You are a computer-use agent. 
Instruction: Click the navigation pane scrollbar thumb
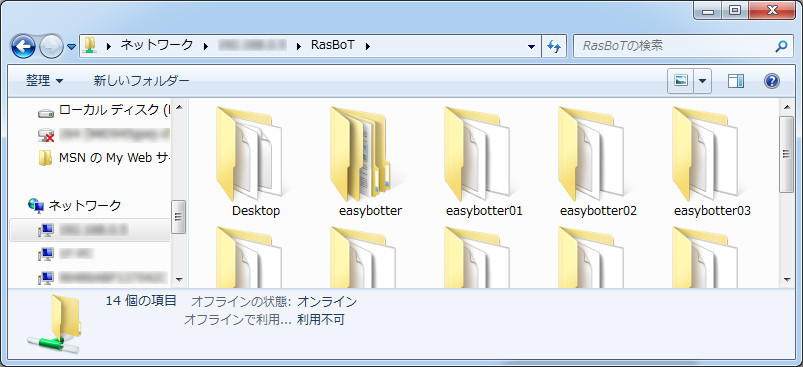pos(179,217)
